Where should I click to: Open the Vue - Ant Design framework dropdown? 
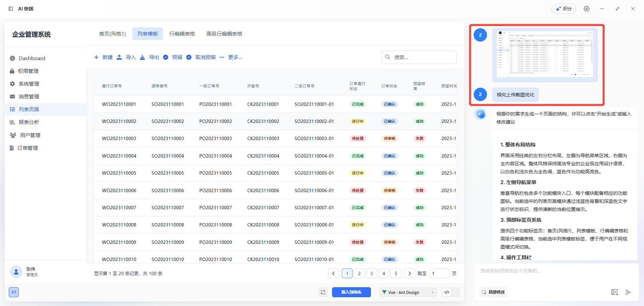(408, 292)
